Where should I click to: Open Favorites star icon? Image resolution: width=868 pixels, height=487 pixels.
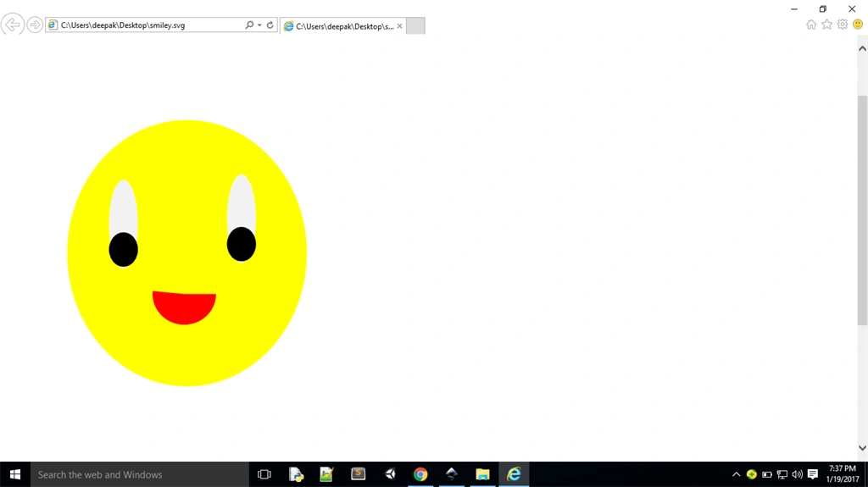point(826,25)
